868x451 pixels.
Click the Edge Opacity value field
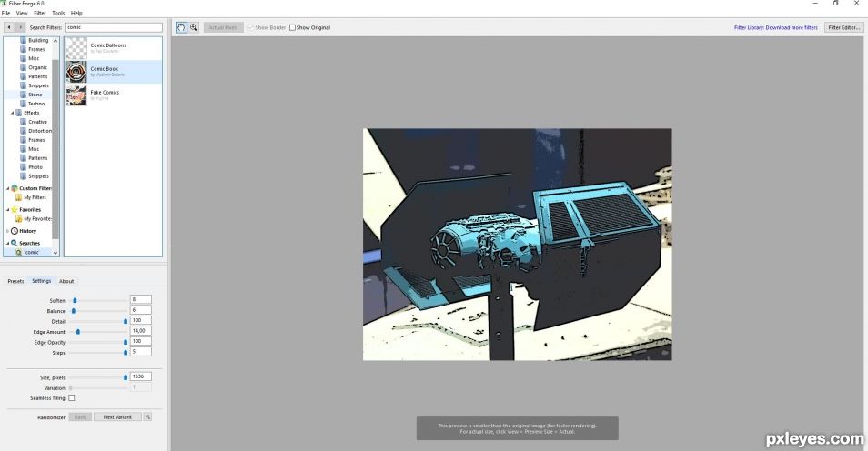tap(141, 341)
